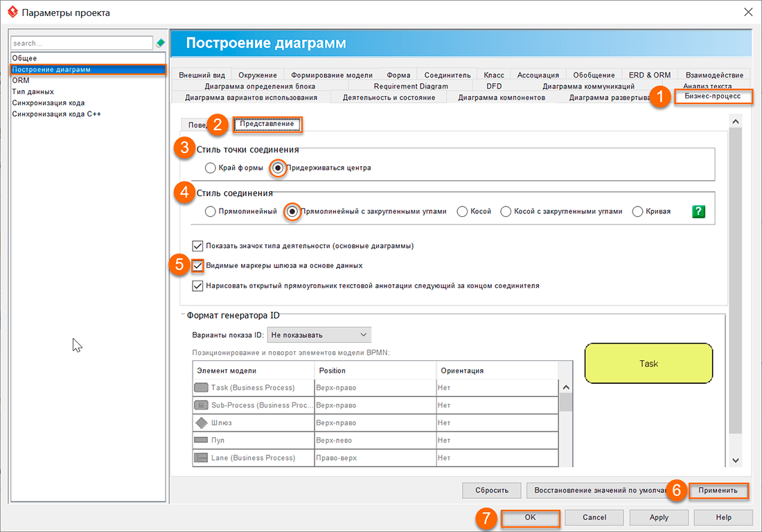Click the Lane row icon
Image resolution: width=762 pixels, height=532 pixels.
pyautogui.click(x=202, y=458)
